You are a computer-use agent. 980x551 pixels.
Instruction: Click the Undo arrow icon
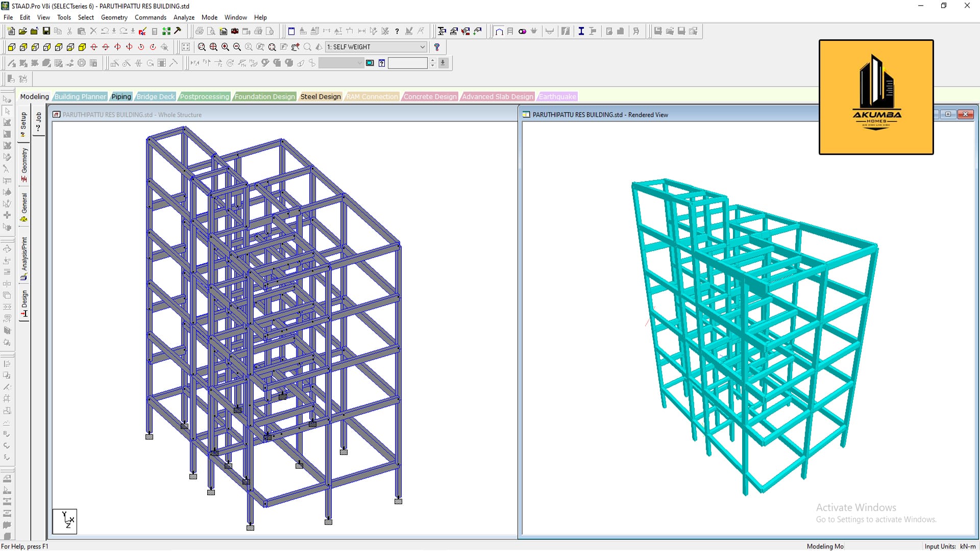105,31
